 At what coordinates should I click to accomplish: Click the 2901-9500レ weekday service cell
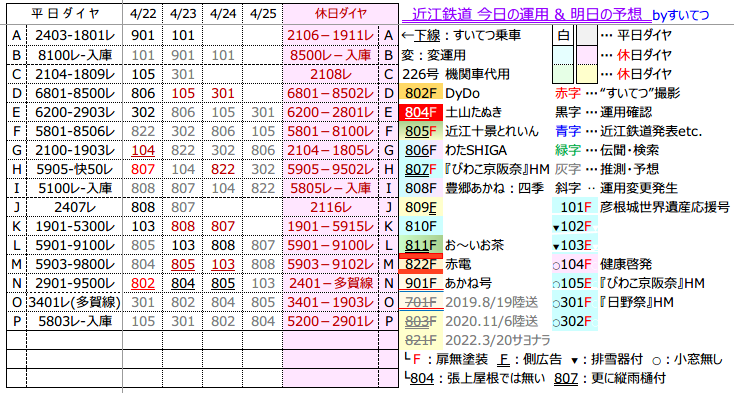point(74,284)
